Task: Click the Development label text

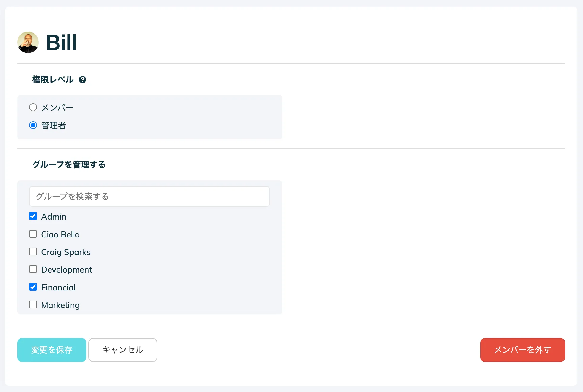Action: click(67, 270)
